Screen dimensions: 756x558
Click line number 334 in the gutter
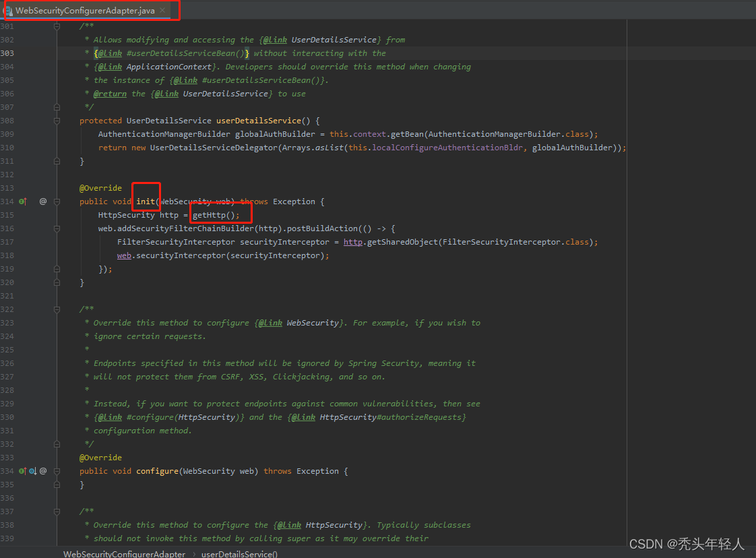(x=7, y=471)
